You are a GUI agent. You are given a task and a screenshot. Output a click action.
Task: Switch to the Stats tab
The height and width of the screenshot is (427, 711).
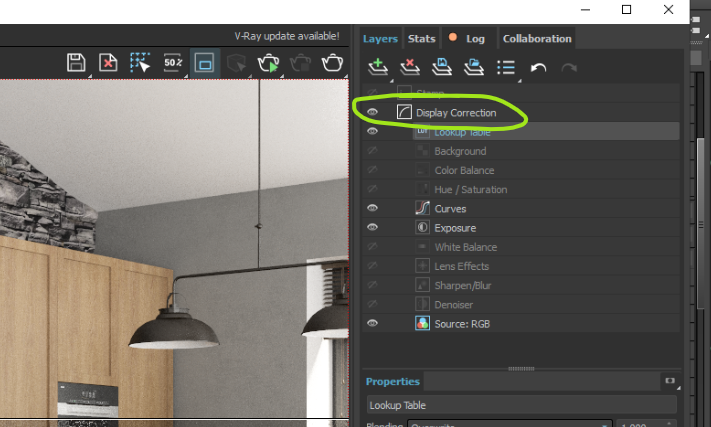click(421, 39)
